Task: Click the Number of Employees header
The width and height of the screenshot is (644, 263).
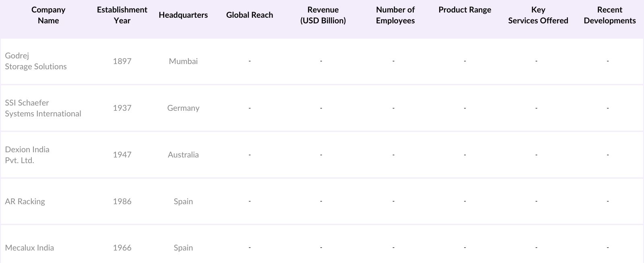Action: (x=395, y=15)
